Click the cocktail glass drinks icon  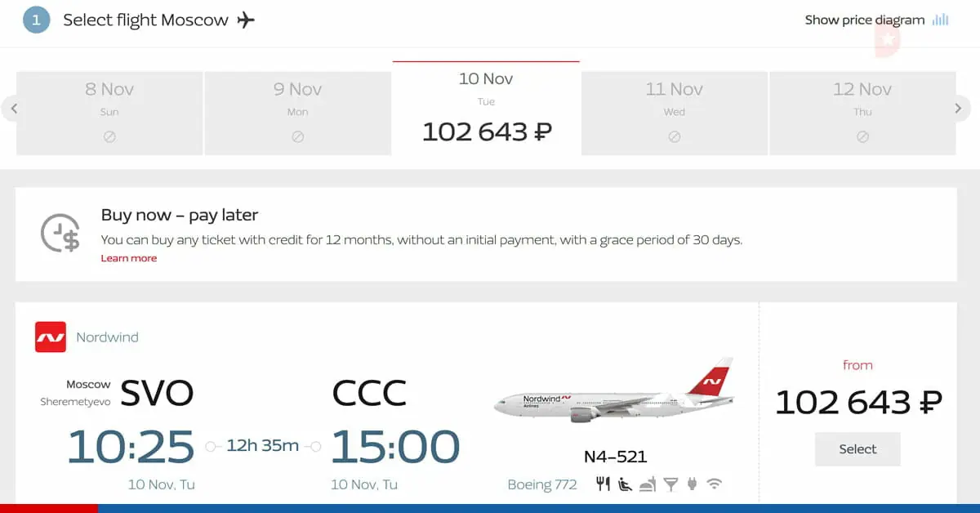(x=670, y=484)
